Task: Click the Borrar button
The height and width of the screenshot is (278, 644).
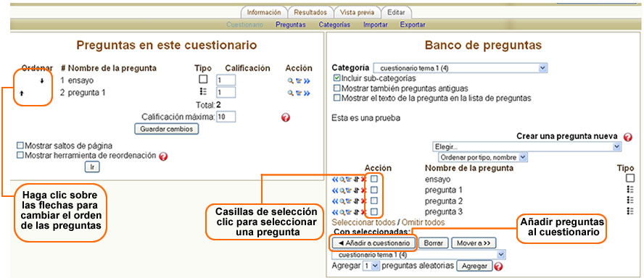Action: point(433,243)
